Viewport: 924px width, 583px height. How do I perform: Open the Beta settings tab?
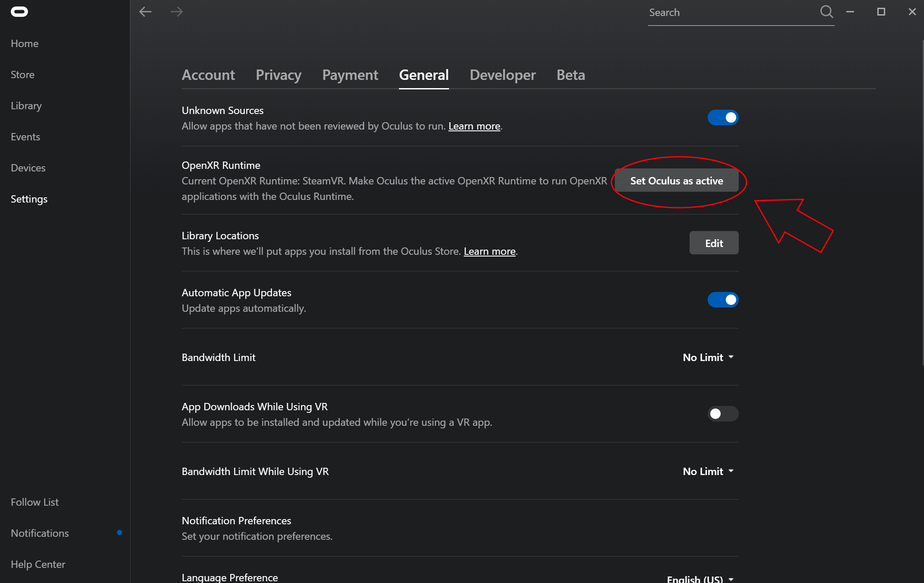(570, 75)
